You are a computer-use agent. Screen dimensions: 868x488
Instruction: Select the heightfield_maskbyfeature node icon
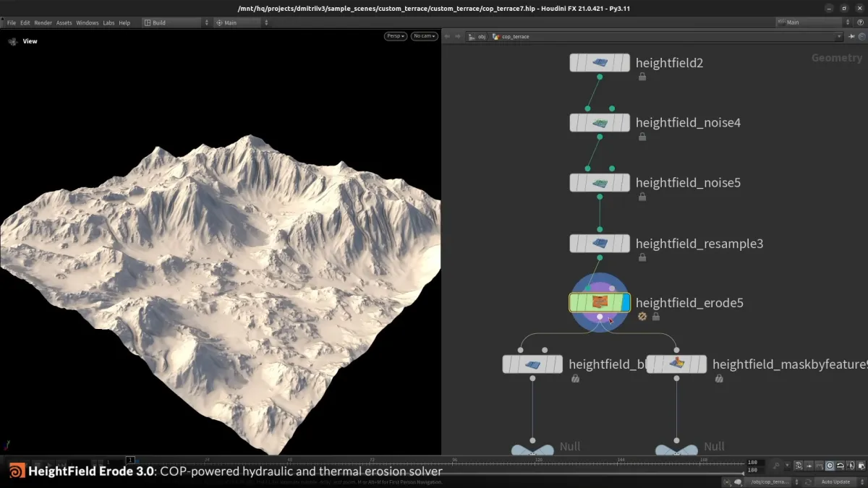pos(676,364)
